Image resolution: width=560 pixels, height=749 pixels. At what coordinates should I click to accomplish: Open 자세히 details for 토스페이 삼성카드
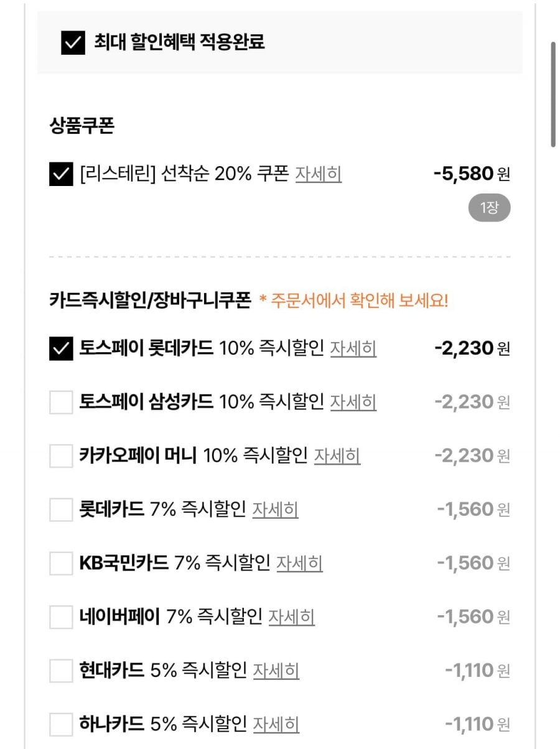pos(353,402)
